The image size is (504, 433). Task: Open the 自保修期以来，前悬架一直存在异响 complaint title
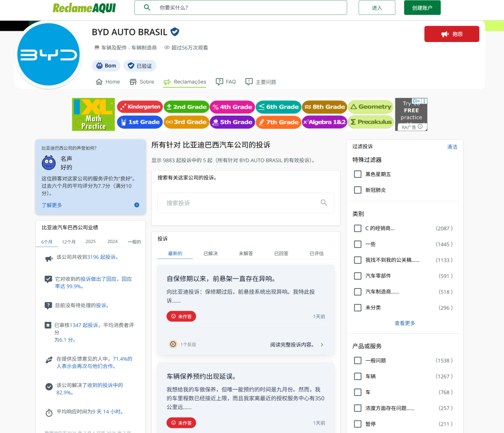click(221, 279)
